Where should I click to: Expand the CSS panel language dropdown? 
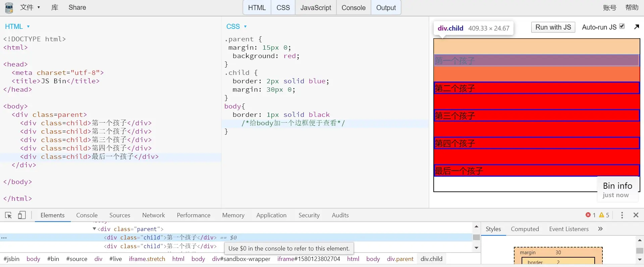point(236,27)
